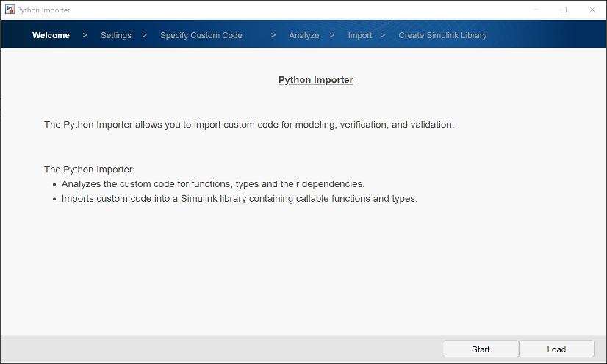Screen dimensions: 607x364
Task: Click the arrow before Create Simulink Library
Action: (x=383, y=35)
